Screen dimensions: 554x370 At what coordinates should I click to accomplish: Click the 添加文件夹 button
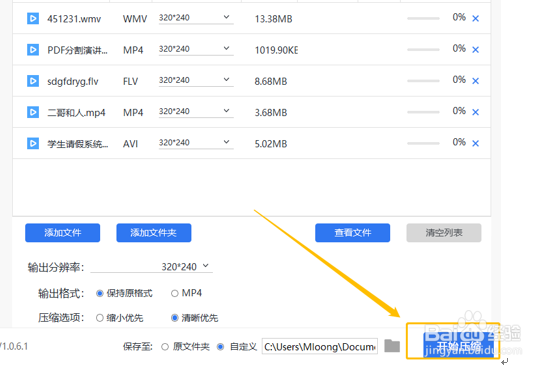coord(154,233)
